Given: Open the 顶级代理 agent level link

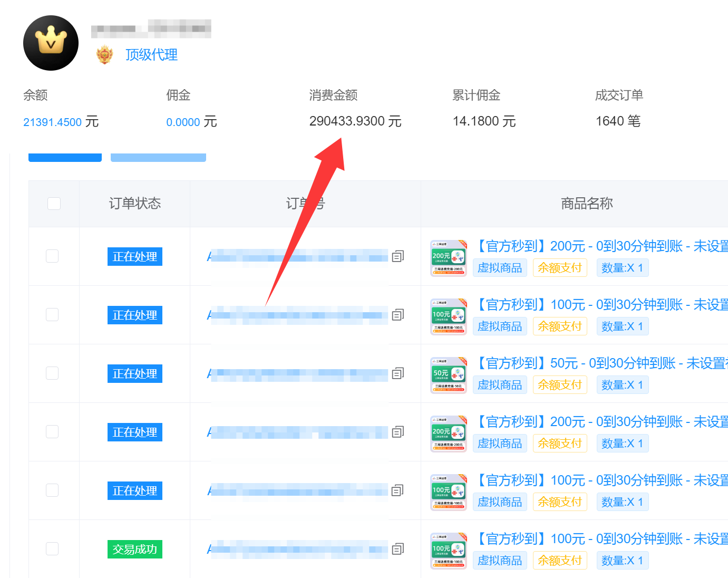Looking at the screenshot, I should click(x=151, y=55).
